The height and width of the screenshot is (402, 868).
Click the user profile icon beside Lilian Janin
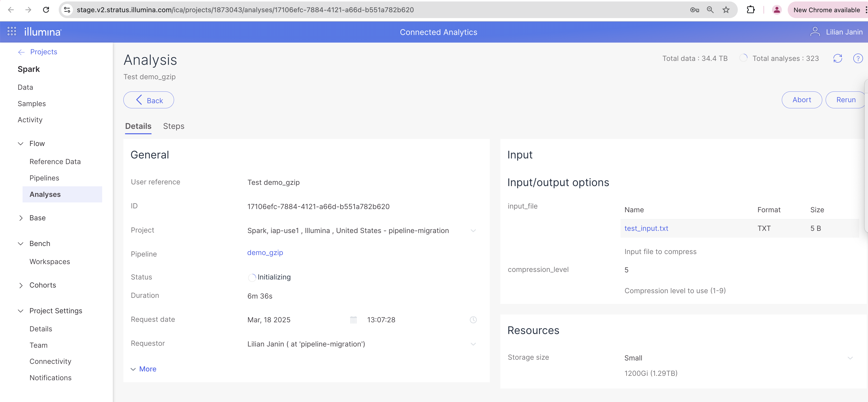coord(815,32)
